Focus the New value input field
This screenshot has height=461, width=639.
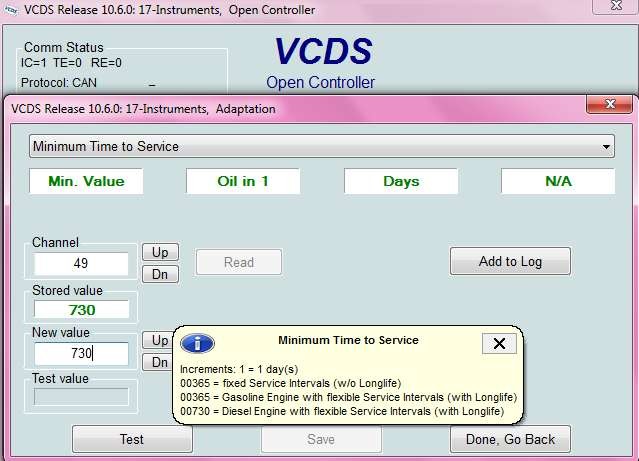81,353
